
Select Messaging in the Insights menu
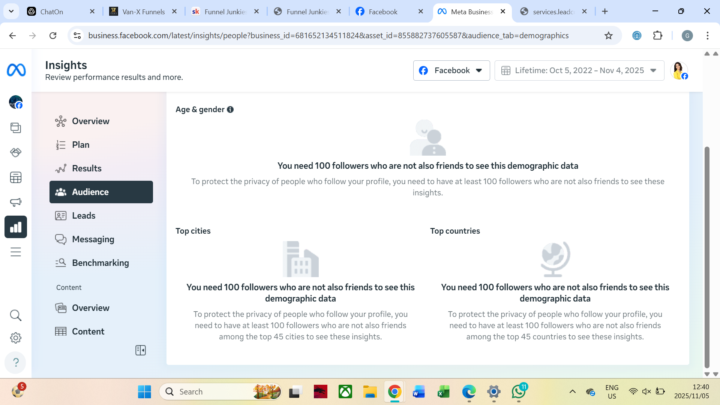click(x=101, y=239)
